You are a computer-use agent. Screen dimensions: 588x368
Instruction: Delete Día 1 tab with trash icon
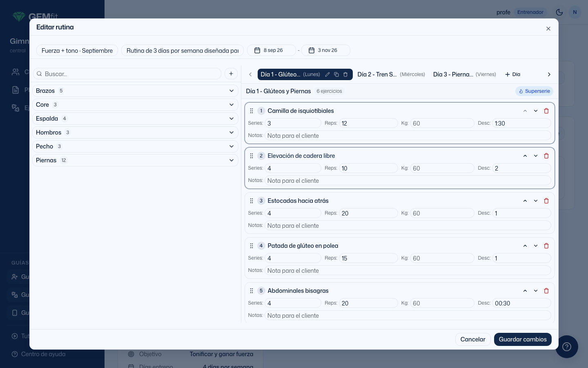(345, 74)
